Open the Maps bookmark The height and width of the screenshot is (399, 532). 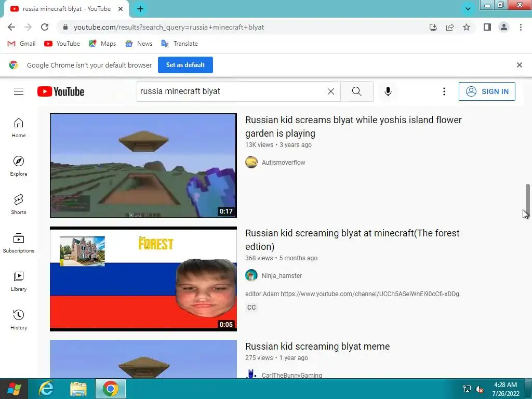(x=102, y=44)
